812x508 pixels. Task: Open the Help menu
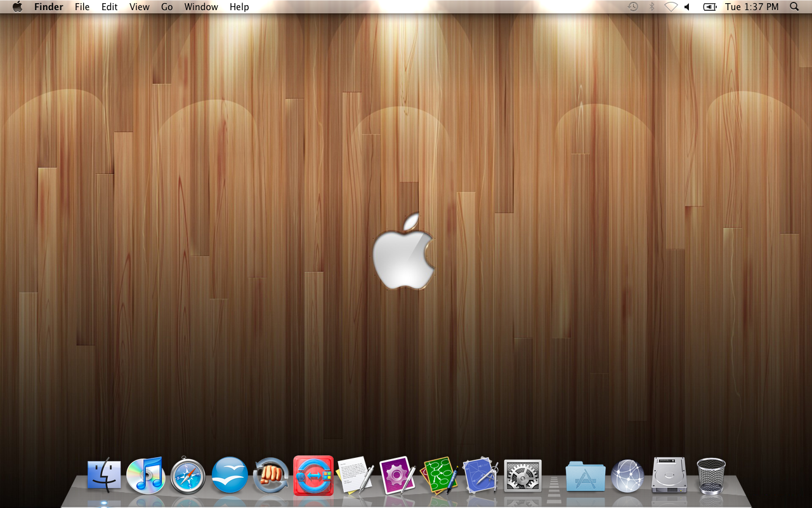(x=239, y=7)
